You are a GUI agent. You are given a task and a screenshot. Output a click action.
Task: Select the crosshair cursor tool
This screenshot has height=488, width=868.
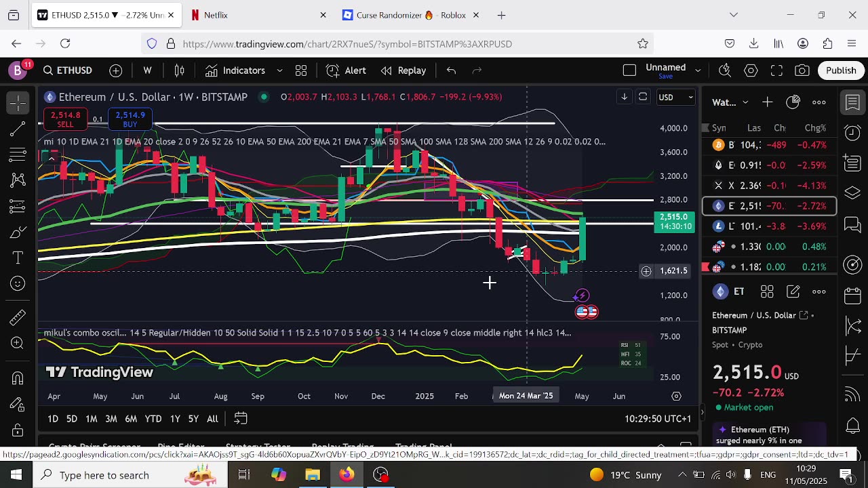18,102
